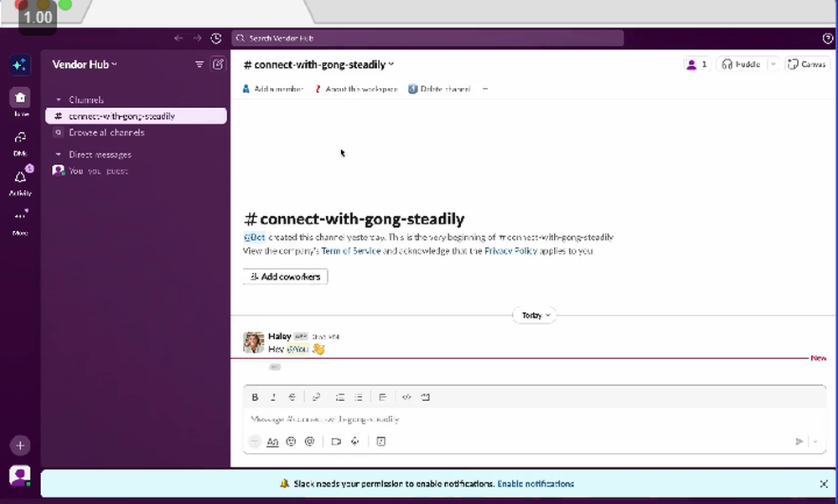Open the send options dropdown arrow
The image size is (838, 504).
pyautogui.click(x=815, y=441)
